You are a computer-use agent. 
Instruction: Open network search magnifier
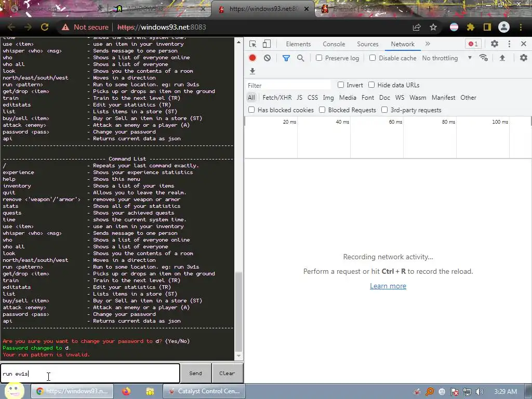pyautogui.click(x=301, y=58)
